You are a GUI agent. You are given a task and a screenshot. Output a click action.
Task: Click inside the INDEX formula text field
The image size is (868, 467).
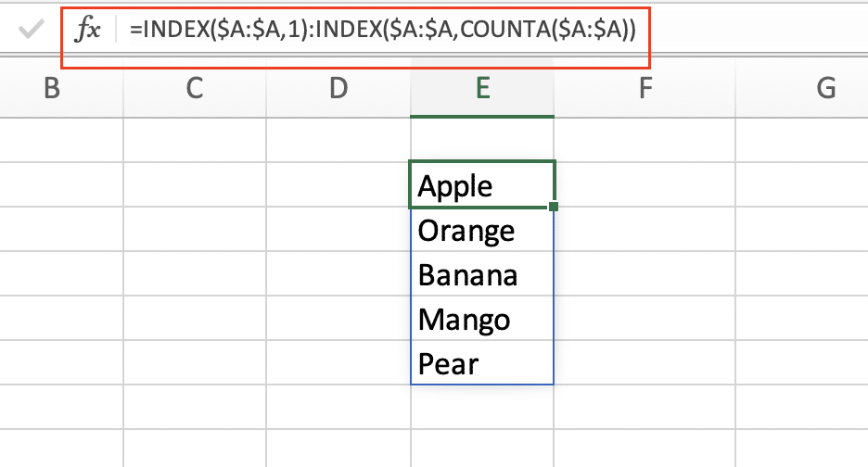[x=382, y=30]
